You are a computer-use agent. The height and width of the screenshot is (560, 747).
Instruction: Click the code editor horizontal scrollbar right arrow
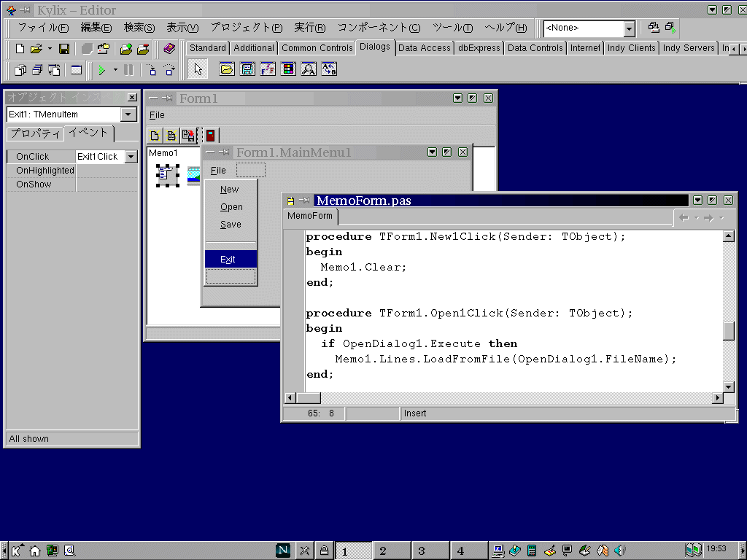click(718, 397)
